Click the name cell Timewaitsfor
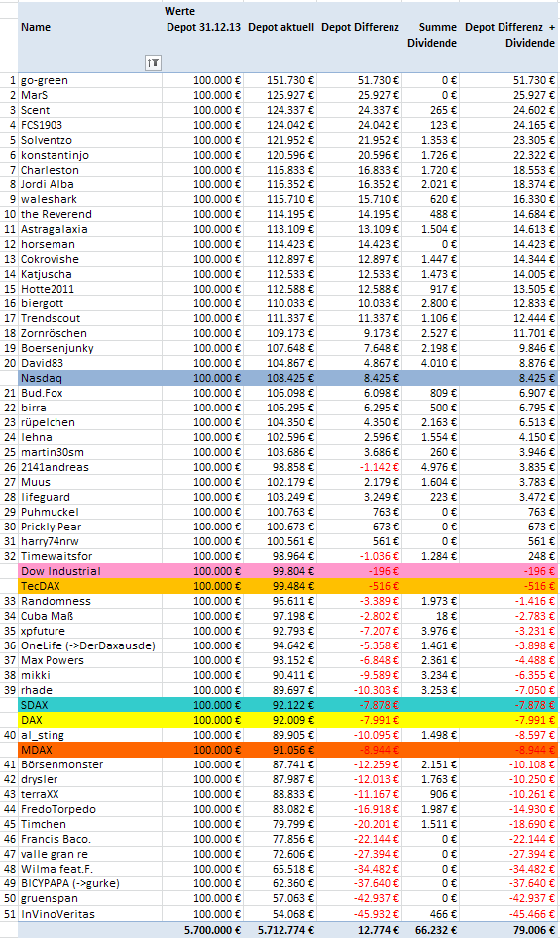 (x=56, y=556)
